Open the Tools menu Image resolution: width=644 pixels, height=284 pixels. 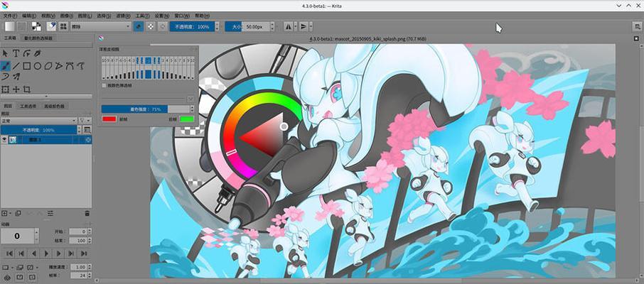tap(142, 16)
